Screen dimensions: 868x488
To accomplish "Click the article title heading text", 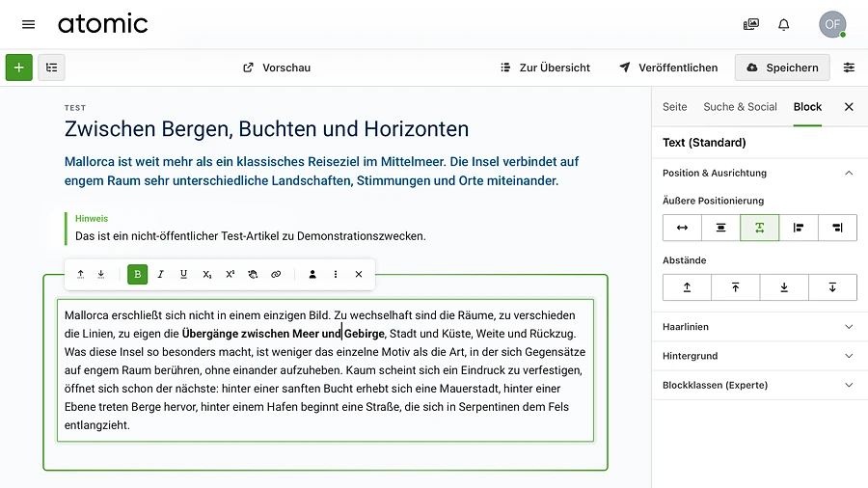I will (266, 129).
